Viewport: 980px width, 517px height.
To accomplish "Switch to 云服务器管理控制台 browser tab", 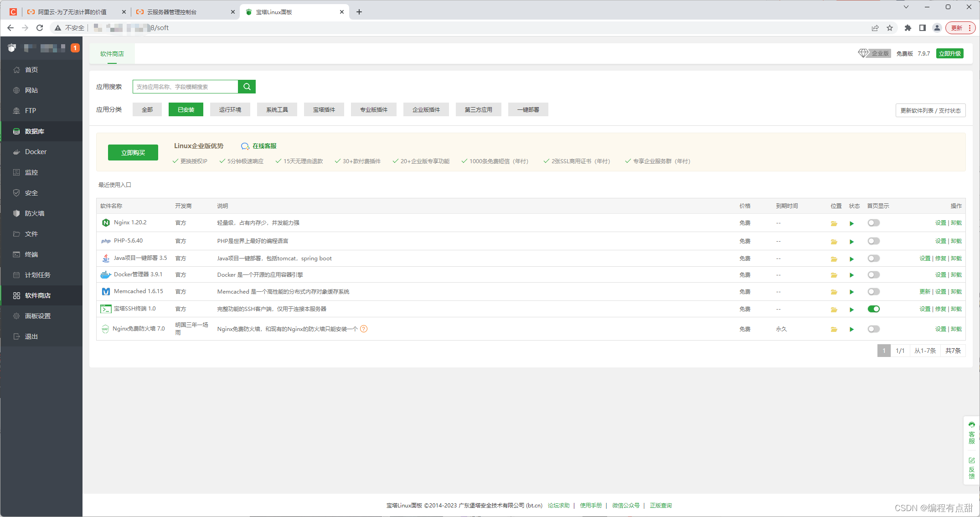I will pos(185,12).
